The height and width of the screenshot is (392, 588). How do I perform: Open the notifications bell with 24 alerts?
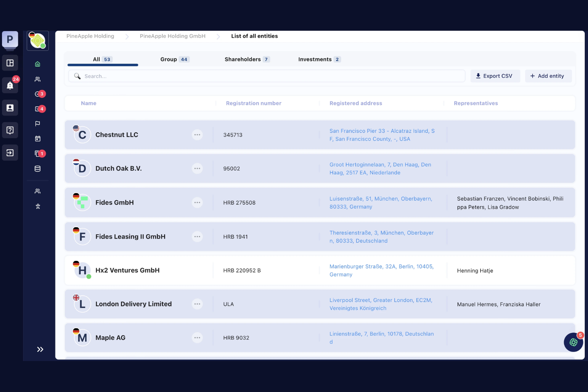click(10, 85)
